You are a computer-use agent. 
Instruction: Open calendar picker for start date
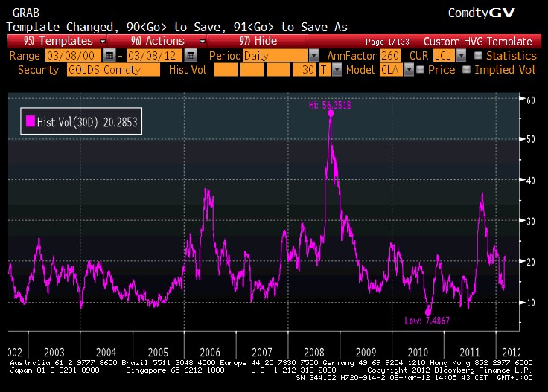pos(109,55)
